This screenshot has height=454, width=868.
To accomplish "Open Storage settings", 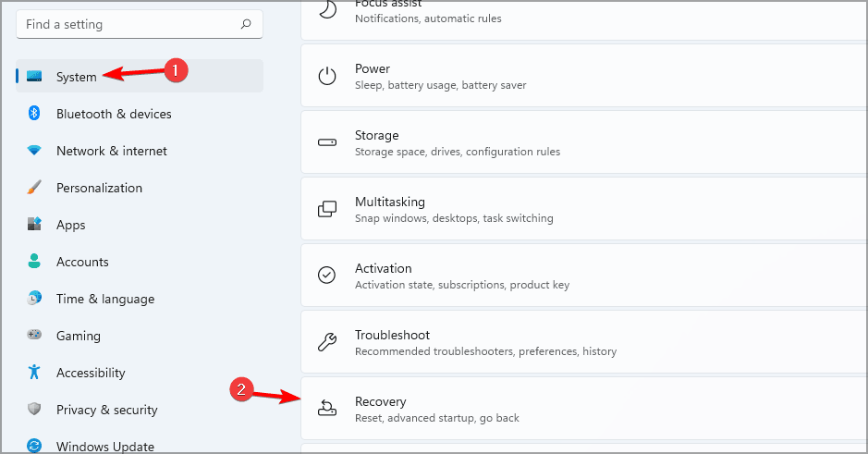I will point(582,142).
